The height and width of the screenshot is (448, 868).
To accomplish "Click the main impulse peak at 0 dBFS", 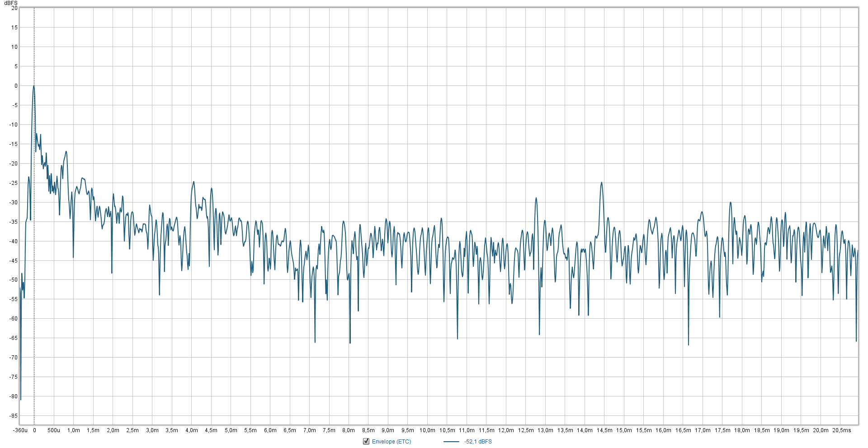I will (x=34, y=86).
